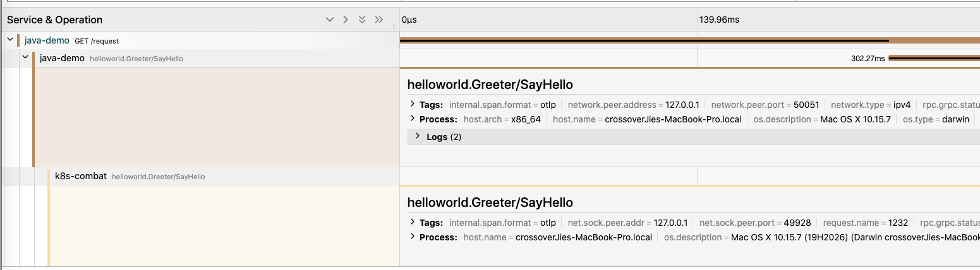Click the k8s-combat span detail title helloworld.Greeter/SayHello
The width and height of the screenshot is (980, 270).
(x=490, y=202)
